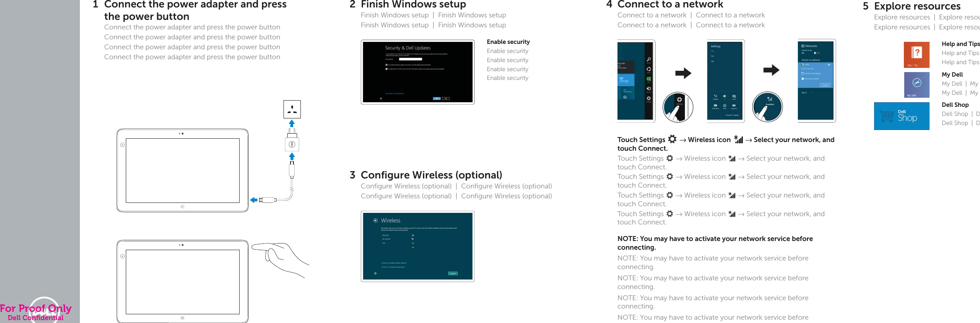
Task: Click the My Dell compass tile icon
Action: 917,84
